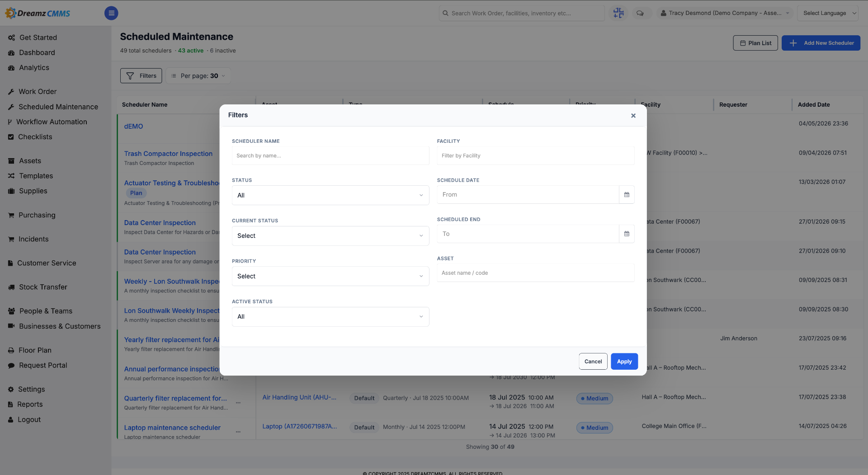Open more options for Laptop maintenance scheduler

pyautogui.click(x=238, y=432)
